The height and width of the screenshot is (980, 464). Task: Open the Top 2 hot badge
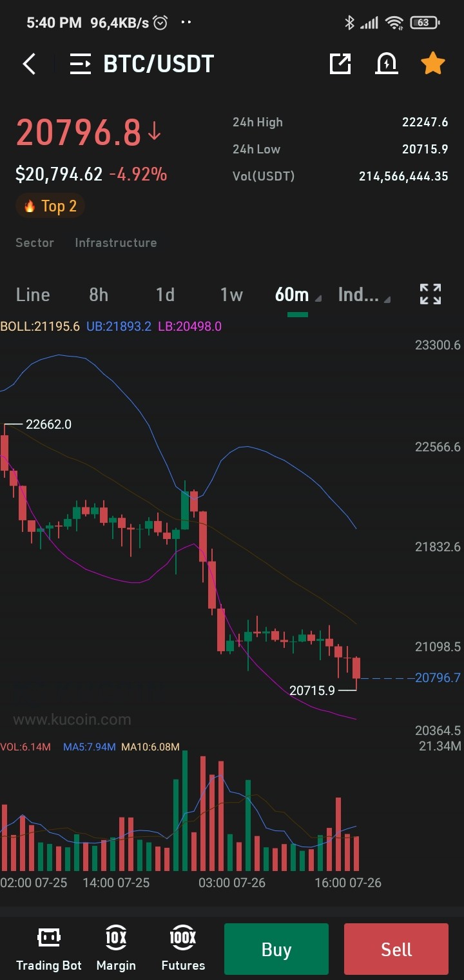click(50, 206)
